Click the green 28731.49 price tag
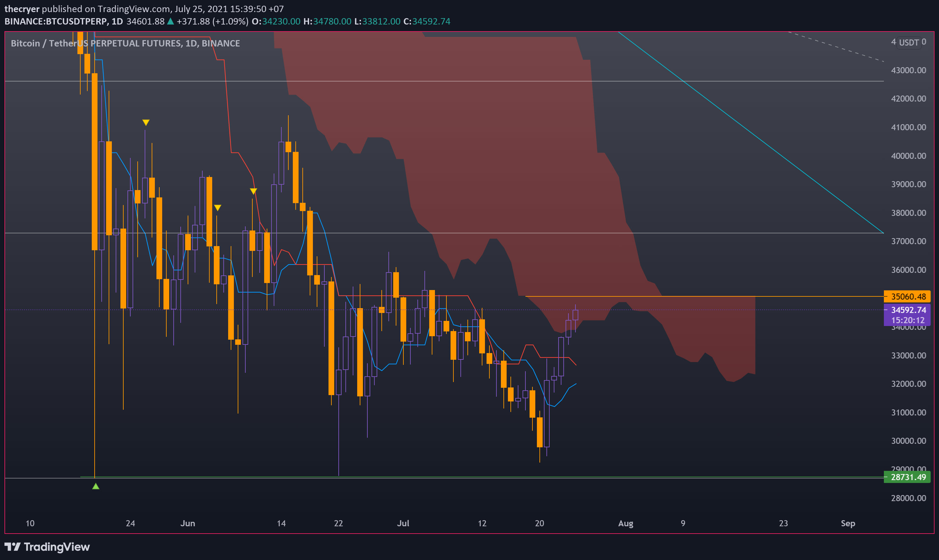 908,477
